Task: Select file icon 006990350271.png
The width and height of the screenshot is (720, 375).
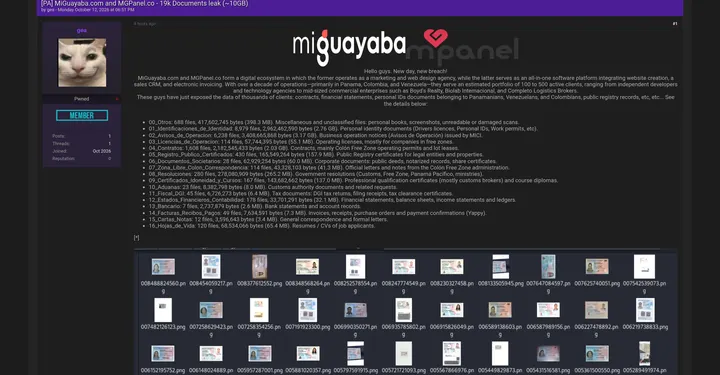Action: (x=355, y=310)
